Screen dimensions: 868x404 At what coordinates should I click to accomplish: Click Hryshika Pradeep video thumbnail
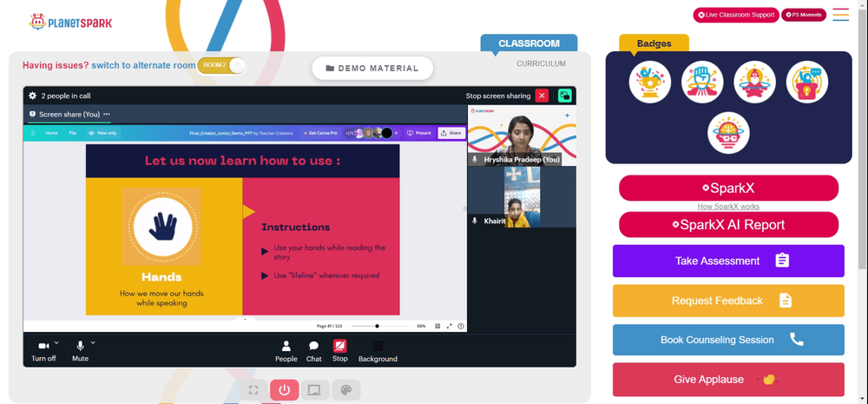point(522,136)
